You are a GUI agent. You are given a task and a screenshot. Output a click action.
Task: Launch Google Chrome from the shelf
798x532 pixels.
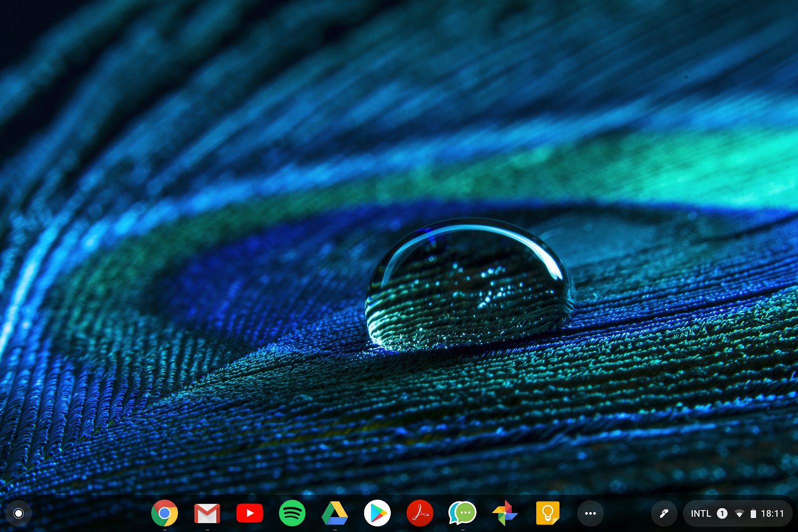coord(165,513)
